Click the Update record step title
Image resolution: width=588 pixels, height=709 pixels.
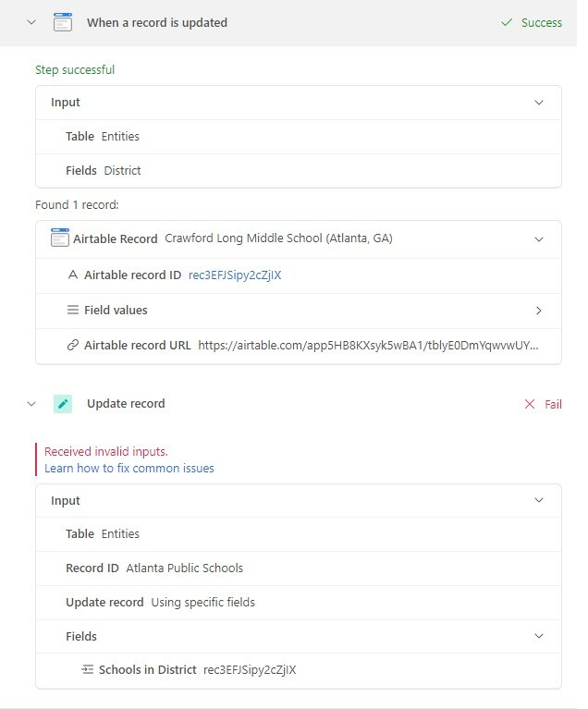click(126, 403)
